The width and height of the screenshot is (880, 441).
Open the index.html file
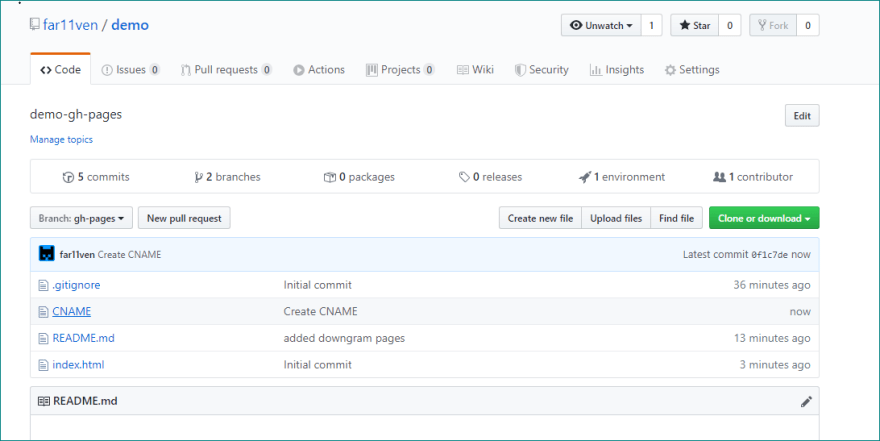click(78, 365)
